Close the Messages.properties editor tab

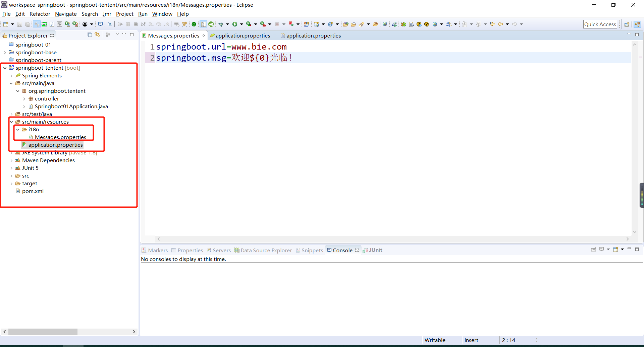tap(204, 36)
